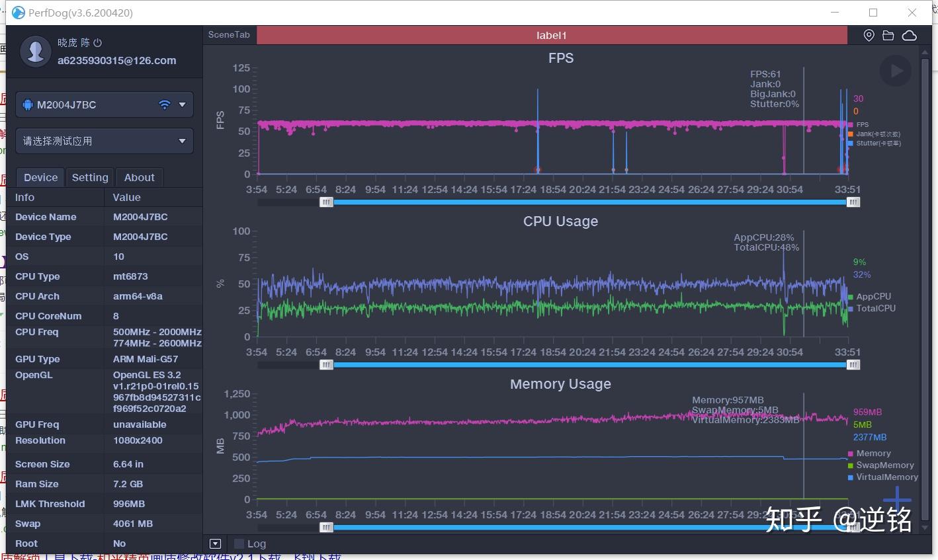Select the GPU Type row label
The width and height of the screenshot is (938, 560).
pos(38,359)
